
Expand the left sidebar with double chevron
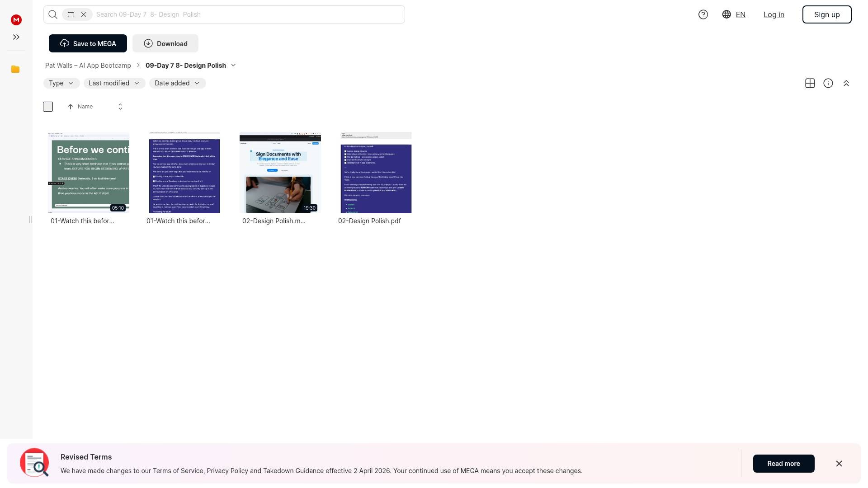point(16,37)
